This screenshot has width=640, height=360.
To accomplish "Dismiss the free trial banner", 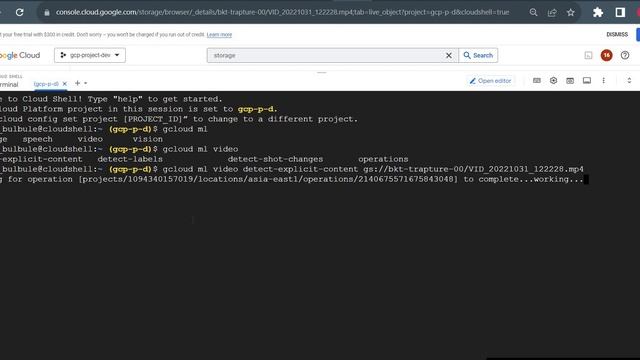I will click(x=617, y=35).
